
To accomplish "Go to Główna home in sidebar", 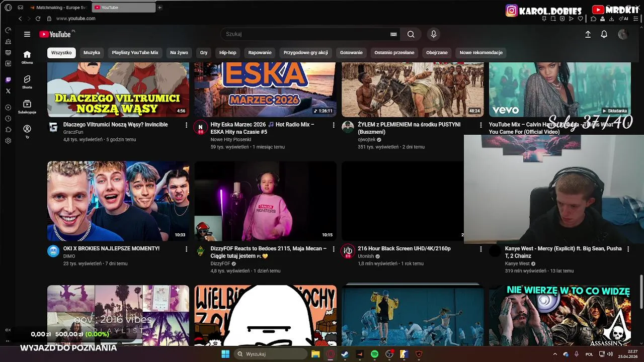I will pos(27,57).
